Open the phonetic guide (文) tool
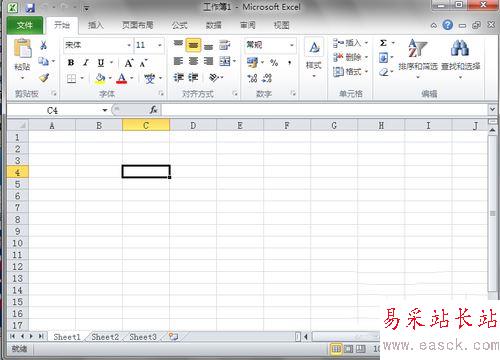500x360 pixels. click(x=150, y=78)
